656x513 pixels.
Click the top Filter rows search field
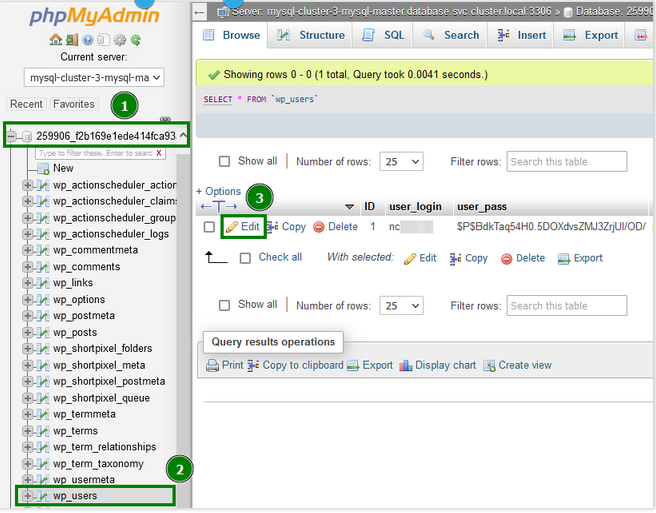tap(566, 161)
